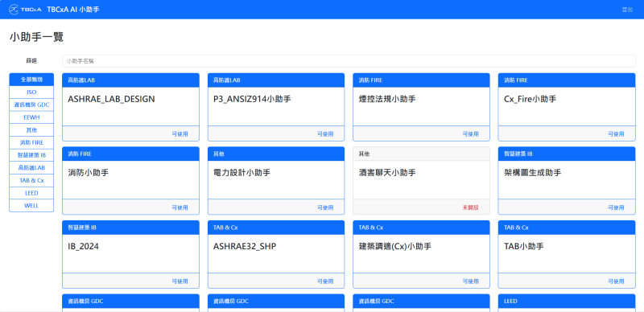Click 可使用 status on 消防小助手 card
The height and width of the screenshot is (312, 644).
pyautogui.click(x=180, y=207)
